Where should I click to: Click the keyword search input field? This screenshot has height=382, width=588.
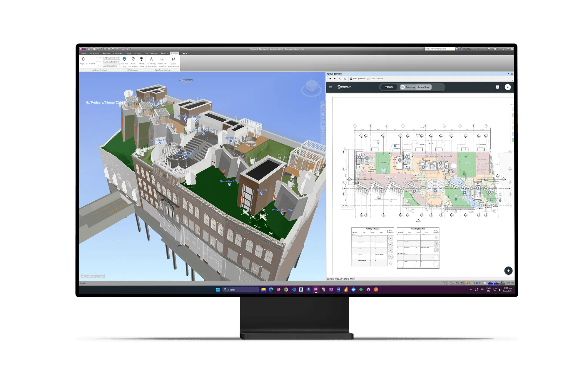pos(440,49)
